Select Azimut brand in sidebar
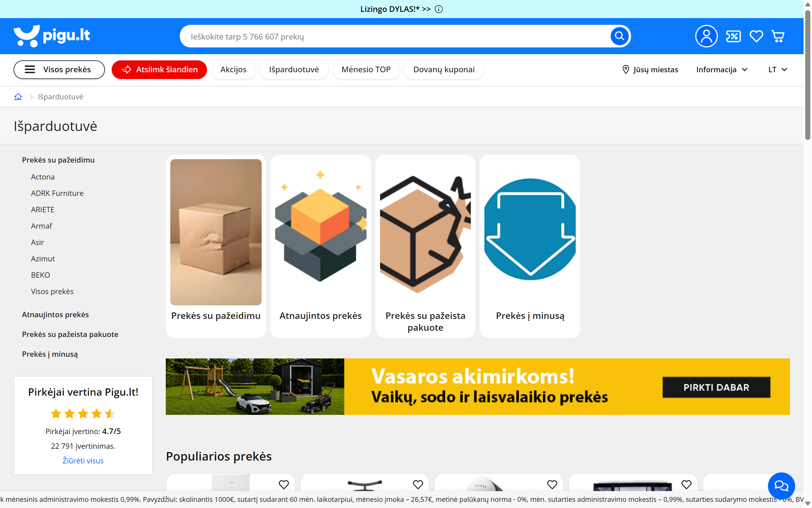 [43, 259]
